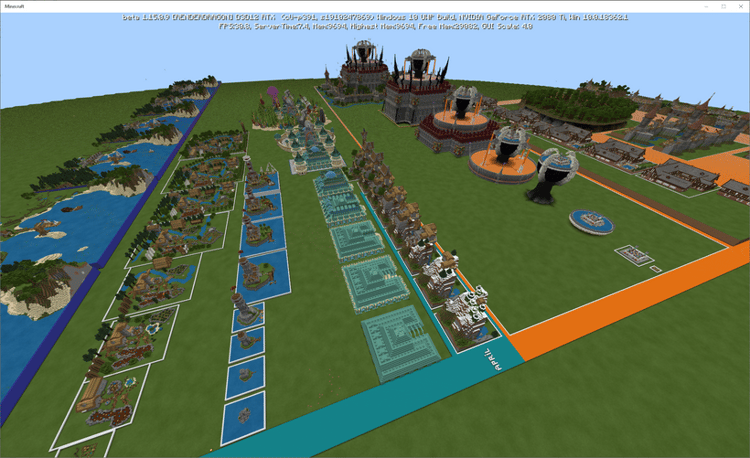Viewport: 750px width, 458px height.
Task: Click the debug info text overlay
Action: coord(375,22)
